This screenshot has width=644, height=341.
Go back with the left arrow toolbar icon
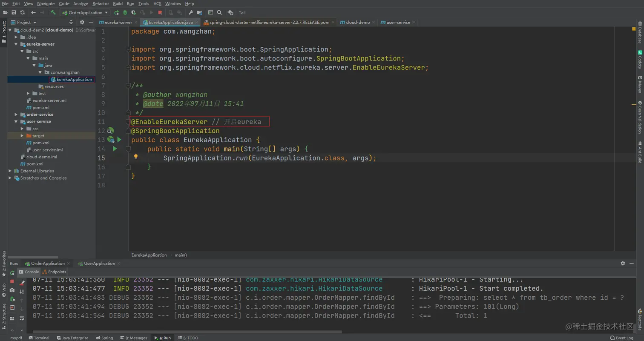pos(33,12)
